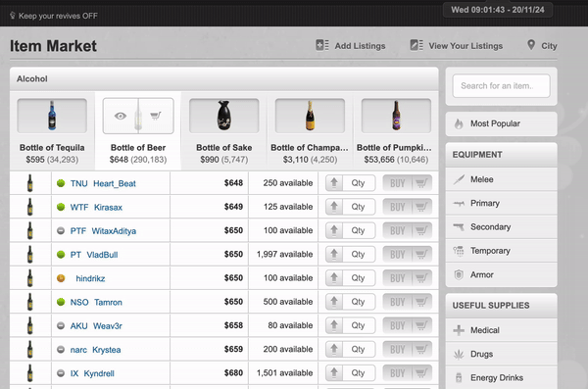Click the City map pin icon
This screenshot has height=389, width=588.
click(531, 45)
